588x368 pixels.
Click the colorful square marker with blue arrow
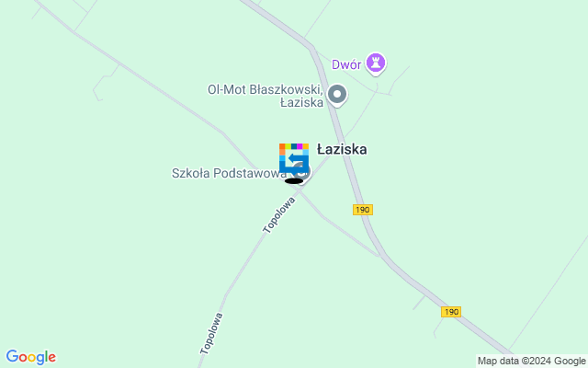point(294,158)
